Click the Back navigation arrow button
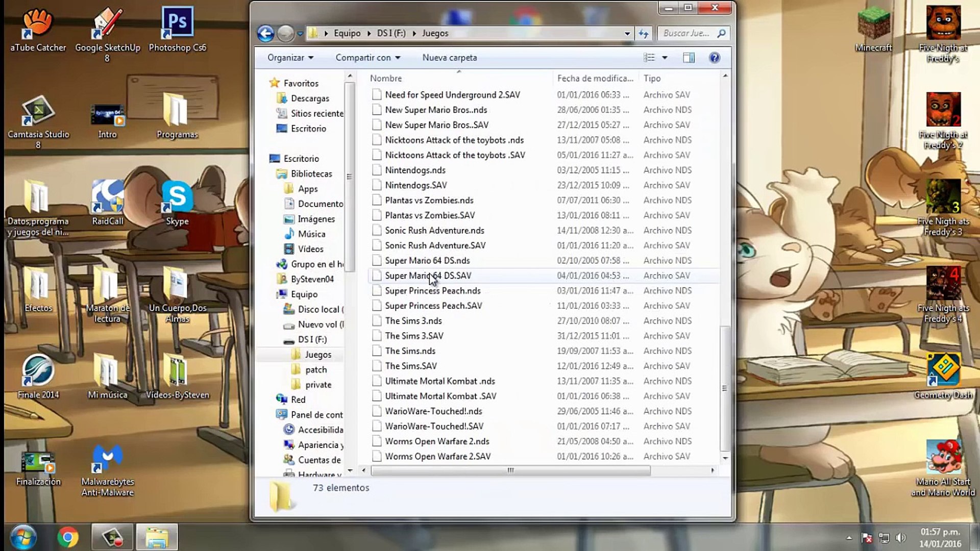Viewport: 980px width, 551px height. click(x=265, y=34)
